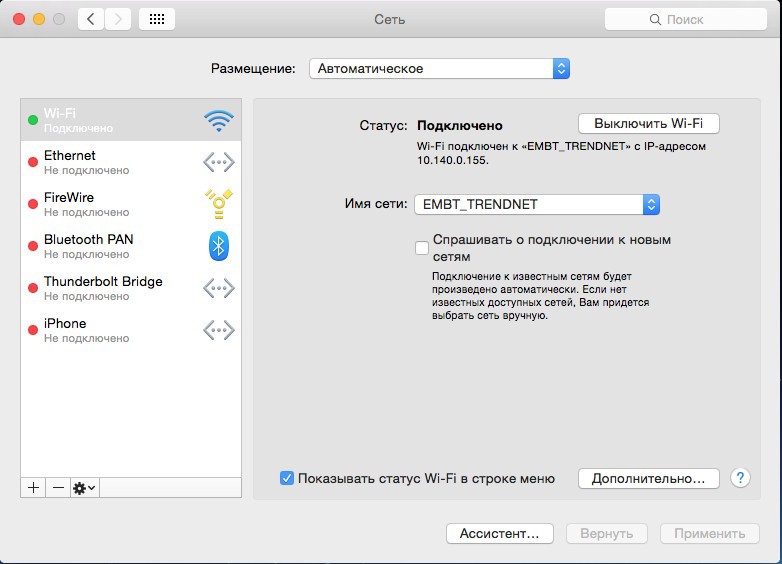This screenshot has height=564, width=782.
Task: Click the red status dot for iPhone
Action: pos(33,330)
